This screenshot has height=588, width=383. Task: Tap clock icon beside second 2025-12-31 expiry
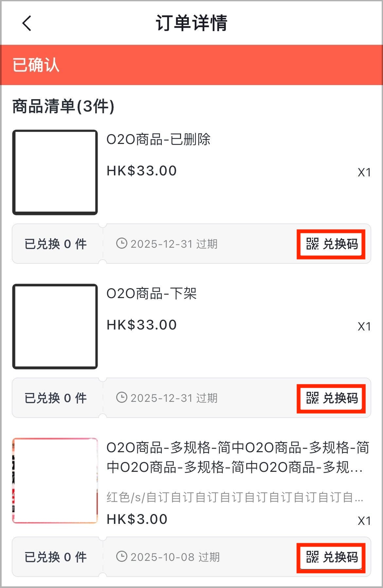(122, 398)
